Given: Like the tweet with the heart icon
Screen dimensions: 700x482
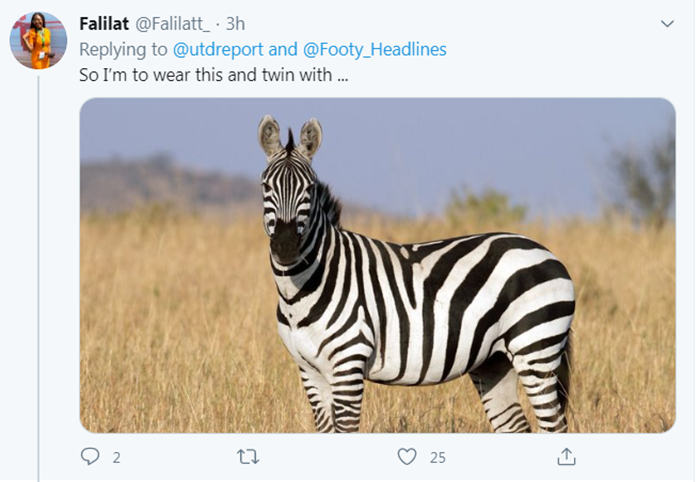Looking at the screenshot, I should tap(407, 457).
